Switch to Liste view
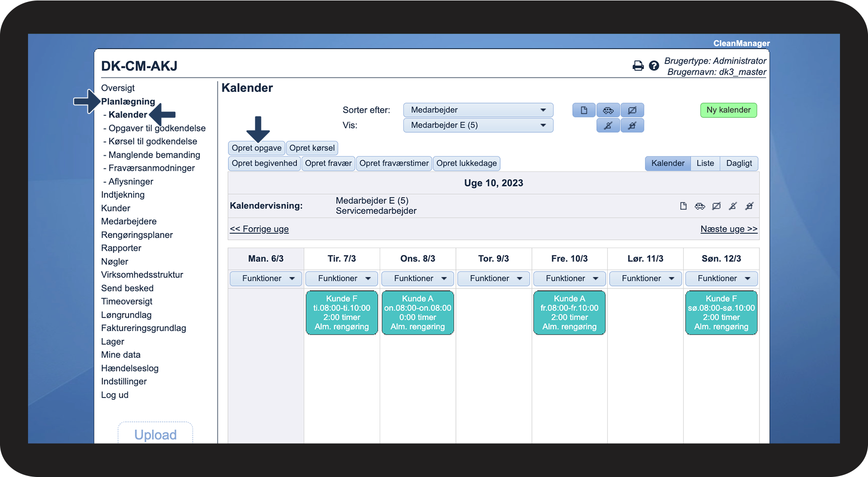The height and width of the screenshot is (477, 868). [x=705, y=163]
